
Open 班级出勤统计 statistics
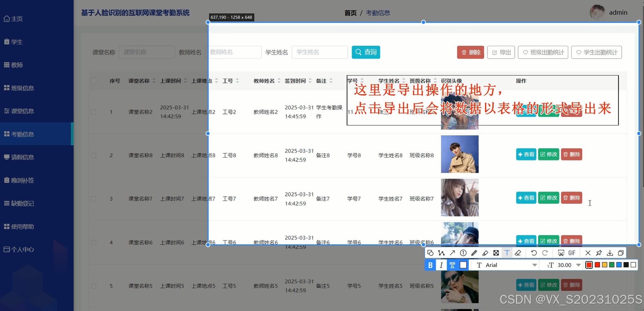tap(543, 52)
